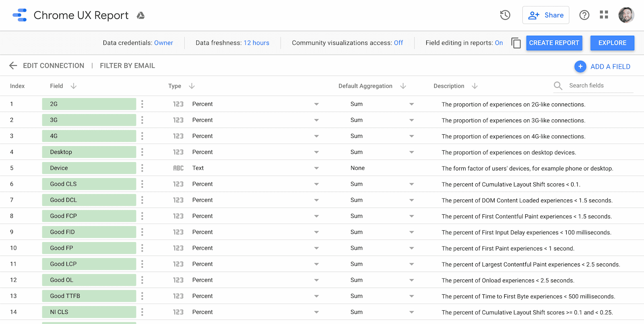This screenshot has height=324, width=644.
Task: Select Filter by Email
Action: (127, 66)
